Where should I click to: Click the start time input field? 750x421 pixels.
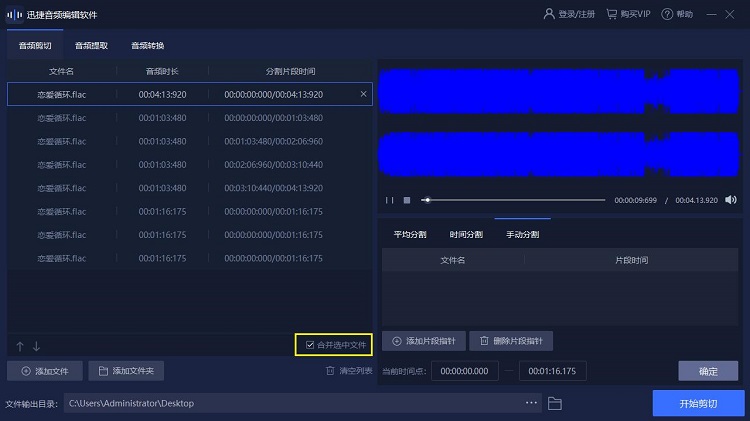464,371
